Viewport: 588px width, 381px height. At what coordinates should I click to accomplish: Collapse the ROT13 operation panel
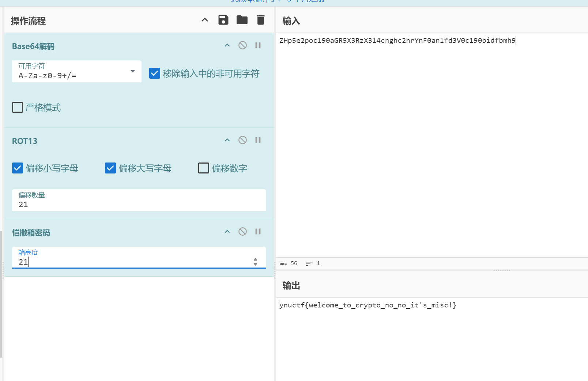(x=227, y=140)
